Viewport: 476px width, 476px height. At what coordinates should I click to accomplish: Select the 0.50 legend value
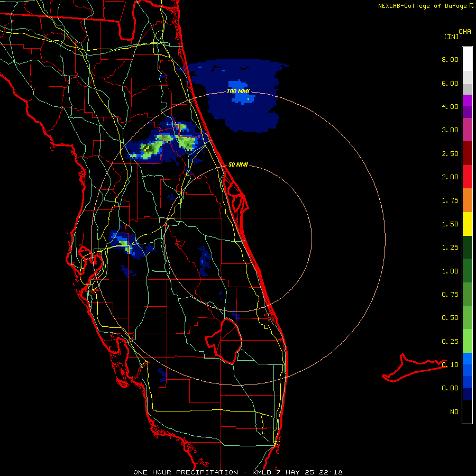coord(450,318)
